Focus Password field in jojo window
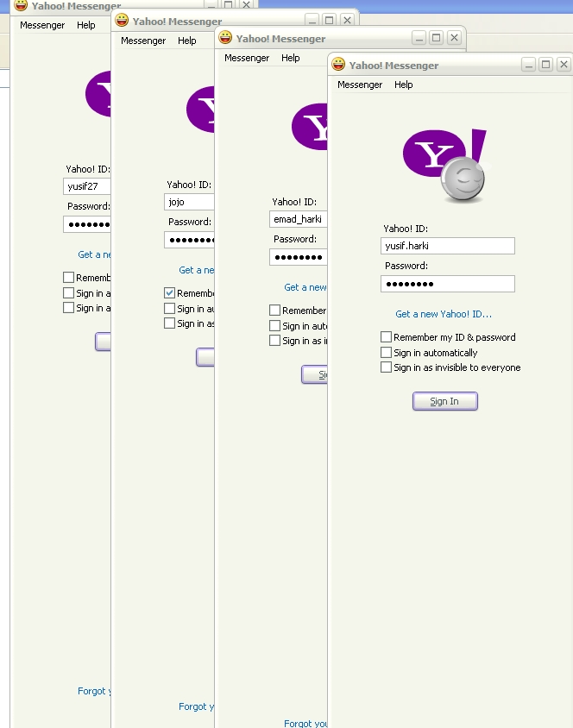 pos(189,240)
